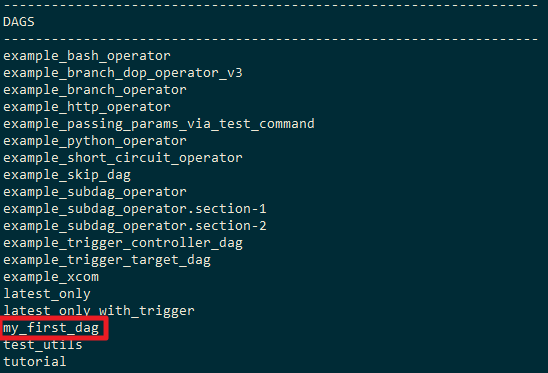Viewport: 548px width, 373px height.
Task: Select highlighted my_first_dag entry
Action: pos(51,328)
